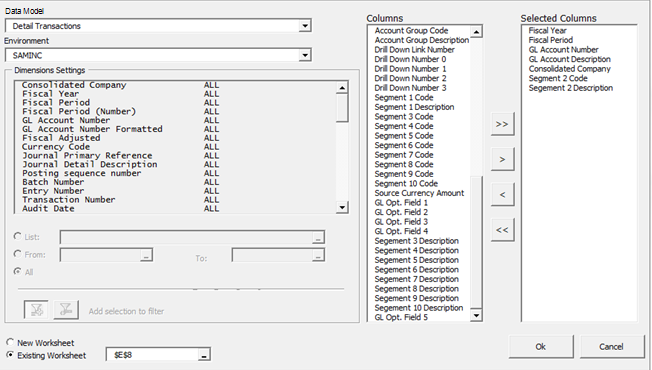The height and width of the screenshot is (370, 652).
Task: Click the cell range picker beside $E$8
Action: 204,355
